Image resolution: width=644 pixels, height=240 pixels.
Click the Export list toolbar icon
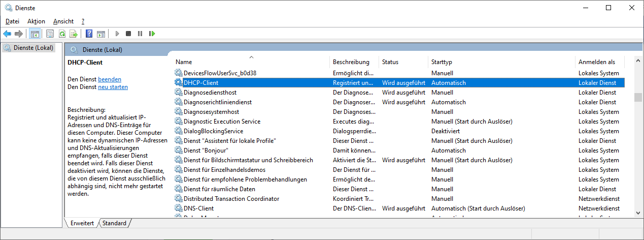(x=74, y=34)
